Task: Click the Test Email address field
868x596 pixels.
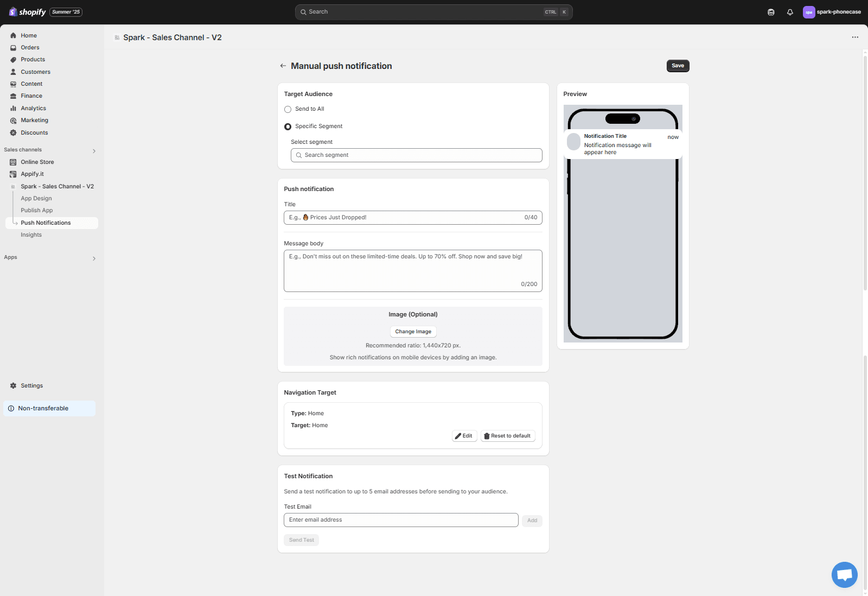Action: coord(401,520)
